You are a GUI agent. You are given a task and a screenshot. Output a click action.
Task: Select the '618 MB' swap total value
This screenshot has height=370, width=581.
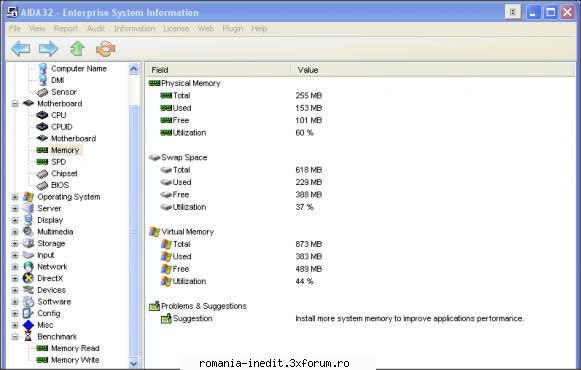[x=309, y=170]
